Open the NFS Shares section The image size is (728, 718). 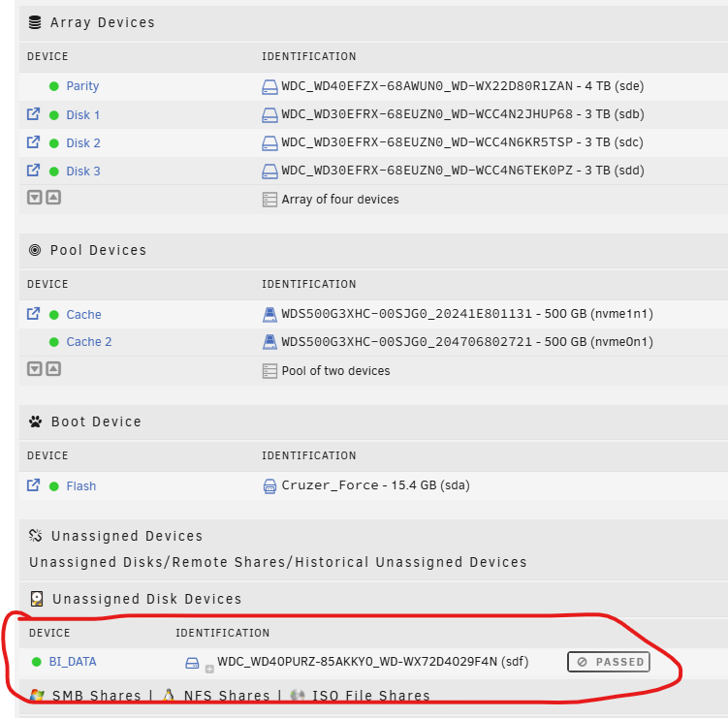click(x=227, y=696)
